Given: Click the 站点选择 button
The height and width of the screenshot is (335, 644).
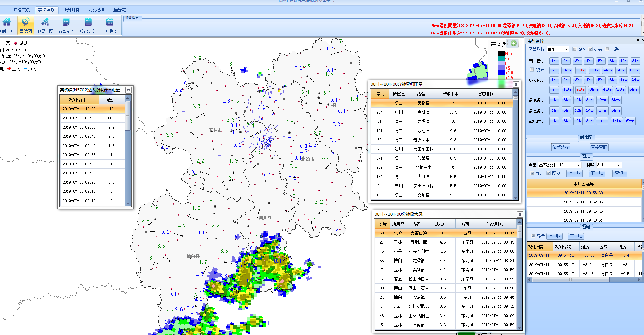Looking at the screenshot, I should coord(561,147).
